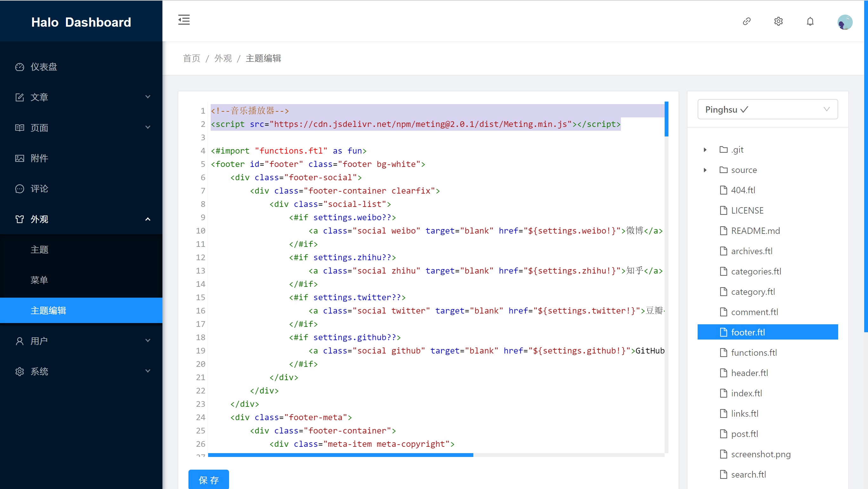
Task: Select the .git folder in tree
Action: click(x=731, y=150)
